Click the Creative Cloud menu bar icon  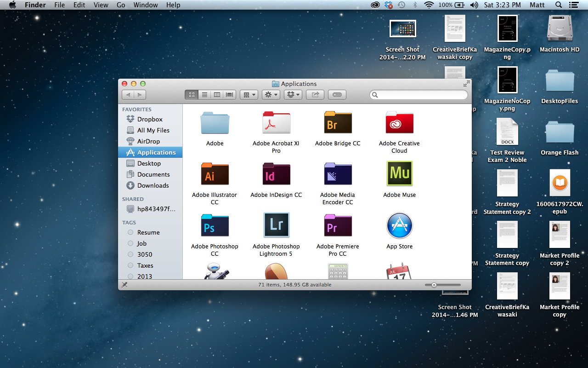pos(375,5)
